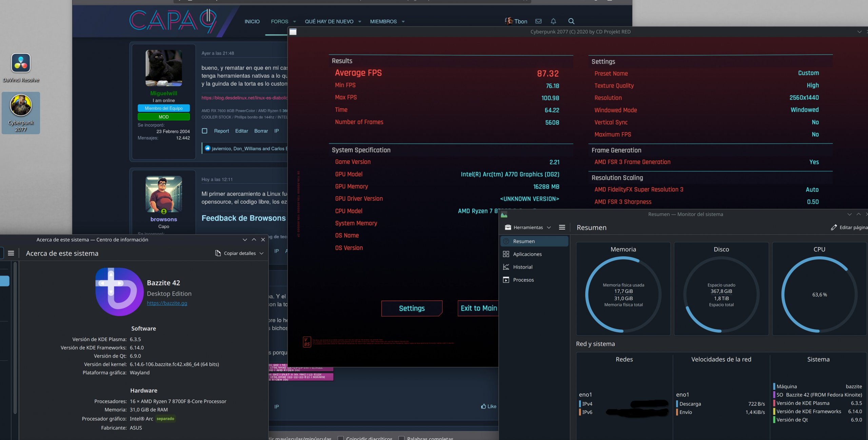Launch the Cyberpunk 2077 desktop shortcut

(21, 106)
